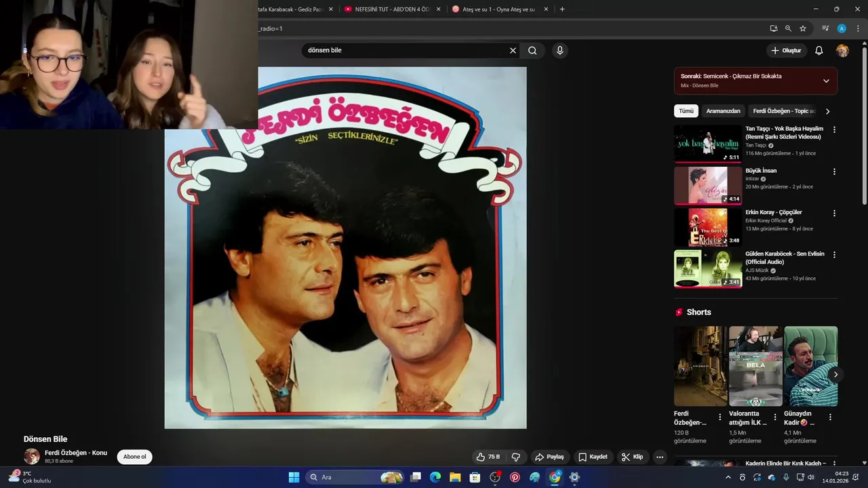Open Chrome from taskbar
The image size is (868, 488).
point(555,477)
